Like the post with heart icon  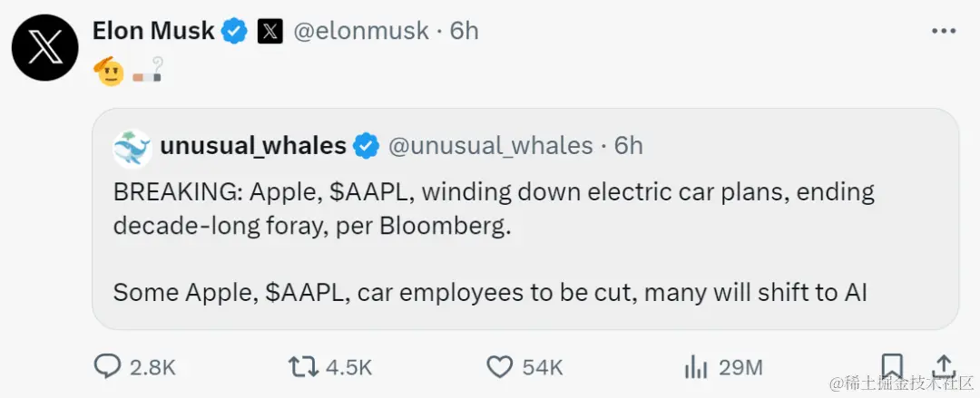point(499,366)
